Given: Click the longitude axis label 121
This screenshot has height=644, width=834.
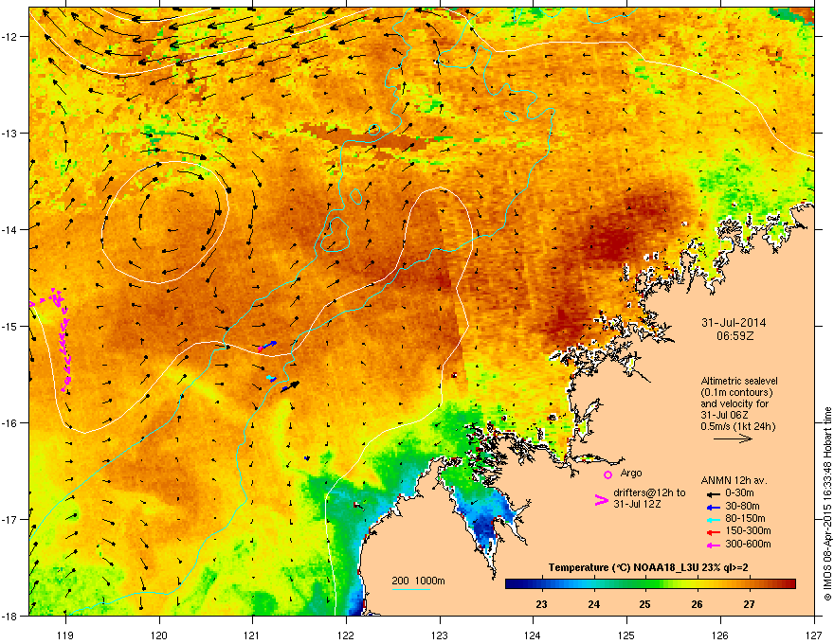Looking at the screenshot, I should pos(252,635).
